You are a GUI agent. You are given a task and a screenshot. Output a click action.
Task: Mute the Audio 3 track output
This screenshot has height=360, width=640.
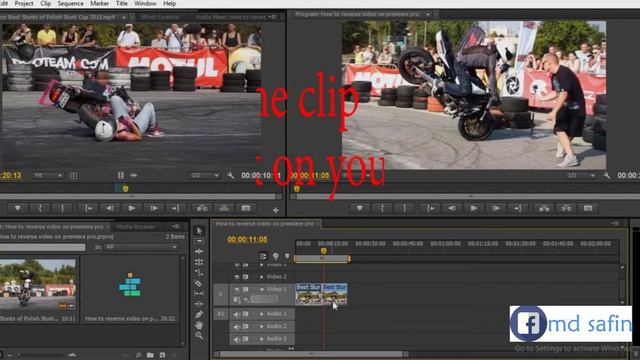click(x=237, y=338)
